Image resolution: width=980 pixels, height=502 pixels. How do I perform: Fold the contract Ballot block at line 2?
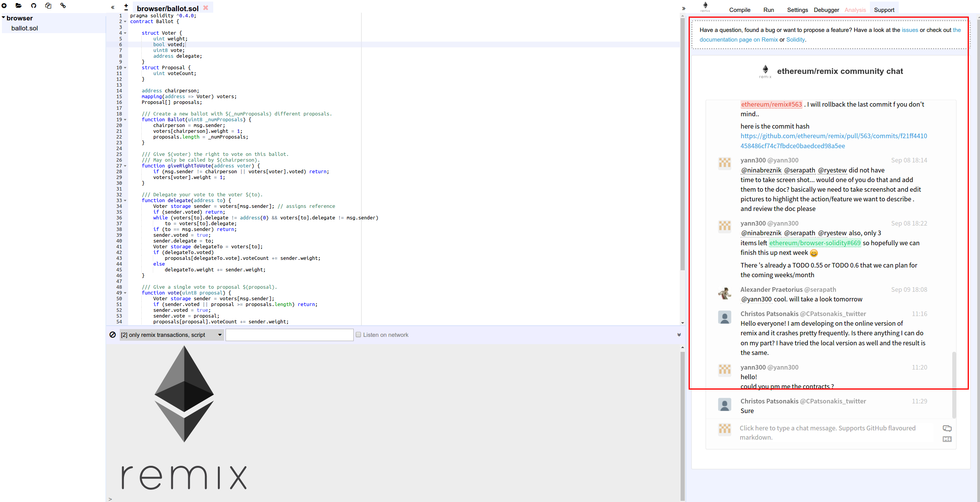(125, 22)
